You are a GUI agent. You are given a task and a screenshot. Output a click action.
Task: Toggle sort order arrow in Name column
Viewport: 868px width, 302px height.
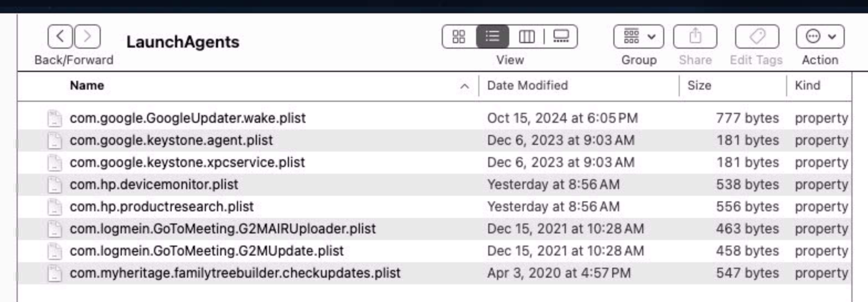[466, 86]
